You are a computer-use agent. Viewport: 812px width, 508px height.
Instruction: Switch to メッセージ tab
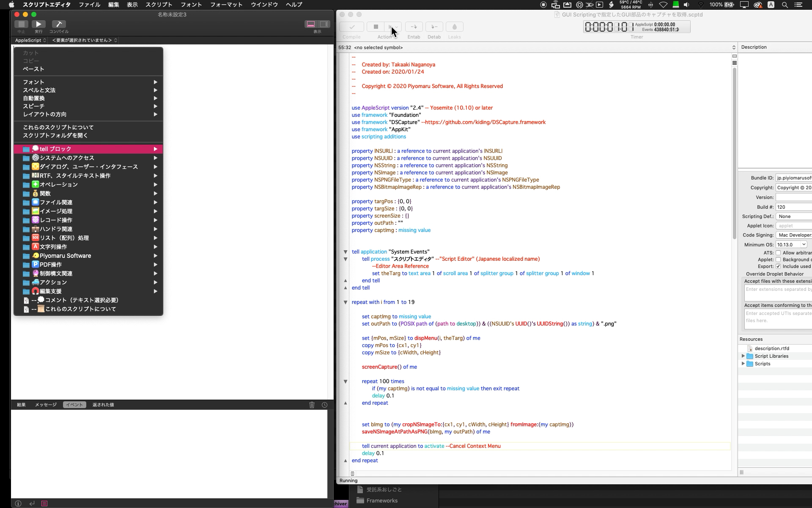click(x=46, y=405)
